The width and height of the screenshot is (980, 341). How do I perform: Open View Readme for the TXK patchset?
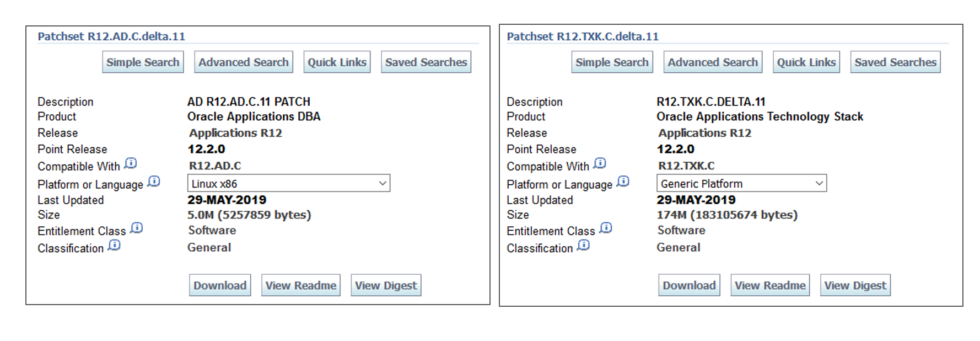770,285
